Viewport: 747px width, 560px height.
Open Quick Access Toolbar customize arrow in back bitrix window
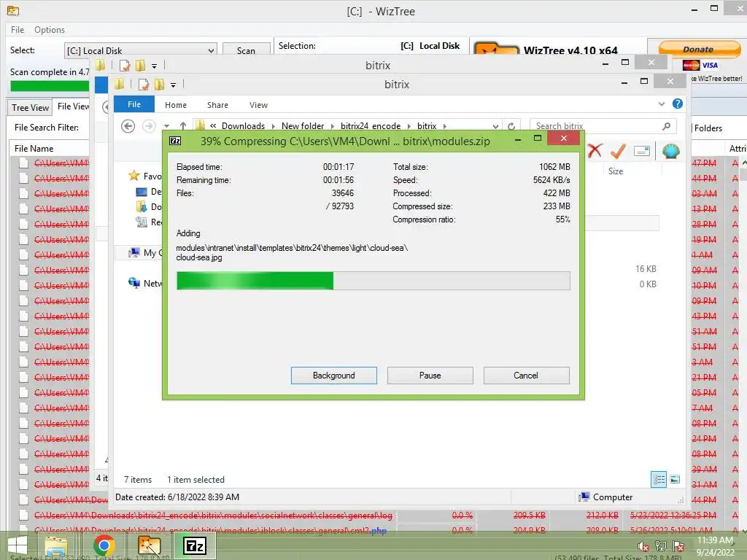pos(155,66)
